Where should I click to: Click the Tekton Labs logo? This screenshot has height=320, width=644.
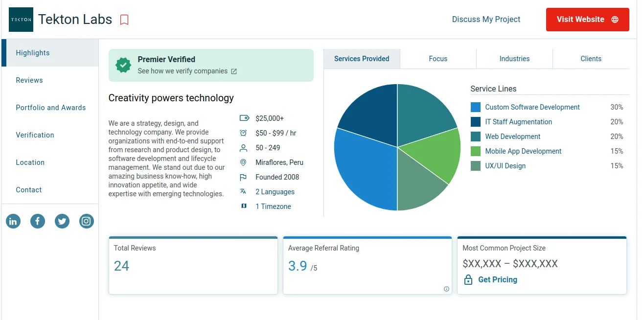(21, 20)
